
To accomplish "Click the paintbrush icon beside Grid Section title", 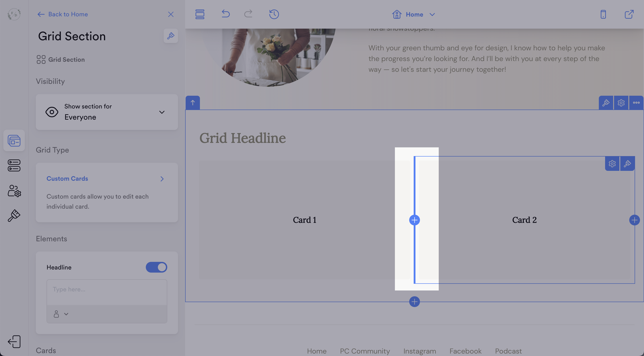I will coord(171,36).
